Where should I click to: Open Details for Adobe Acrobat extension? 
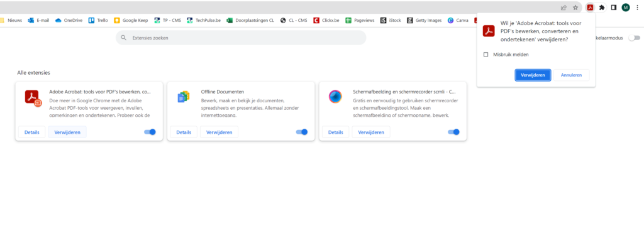31,132
